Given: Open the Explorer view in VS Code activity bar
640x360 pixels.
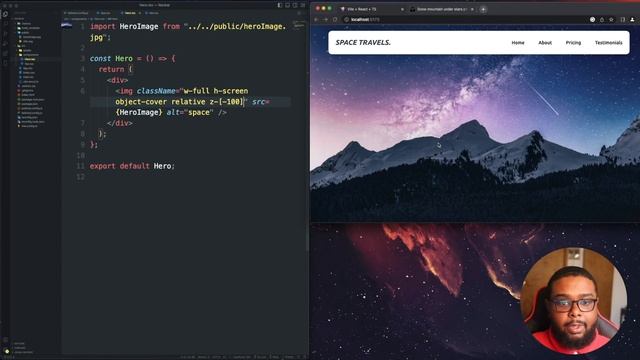Looking at the screenshot, I should pos(5,14).
